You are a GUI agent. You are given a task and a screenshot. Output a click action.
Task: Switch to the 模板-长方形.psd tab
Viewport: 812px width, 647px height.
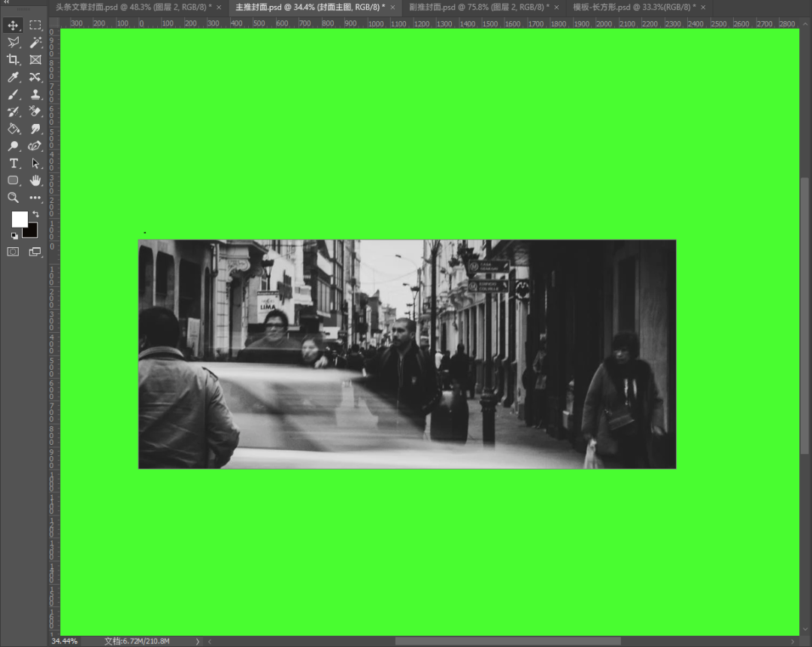coord(635,8)
